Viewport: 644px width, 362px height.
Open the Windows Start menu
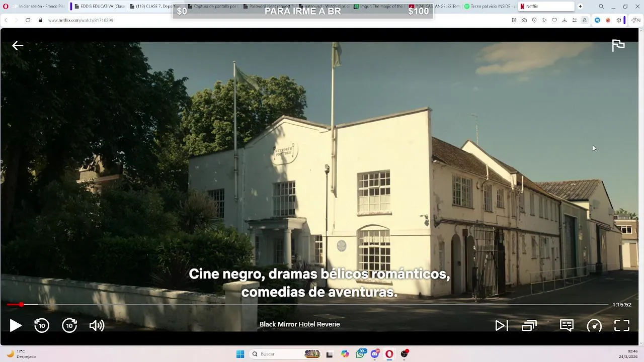point(240,354)
